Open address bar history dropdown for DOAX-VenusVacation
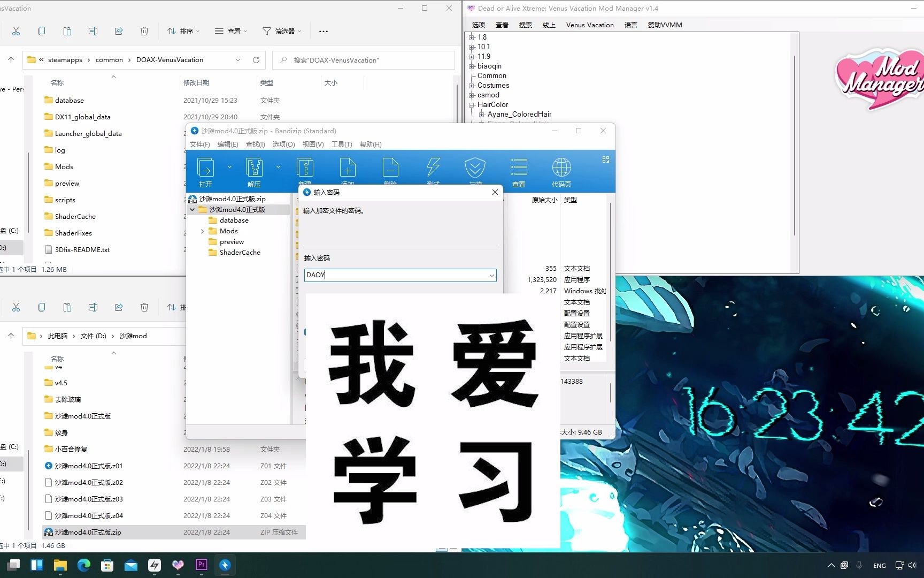Viewport: 924px width, 578px height. [238, 60]
